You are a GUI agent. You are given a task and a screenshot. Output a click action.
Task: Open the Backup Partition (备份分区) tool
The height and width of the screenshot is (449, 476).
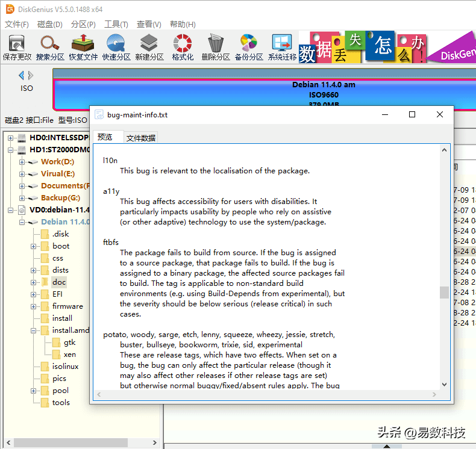[249, 47]
